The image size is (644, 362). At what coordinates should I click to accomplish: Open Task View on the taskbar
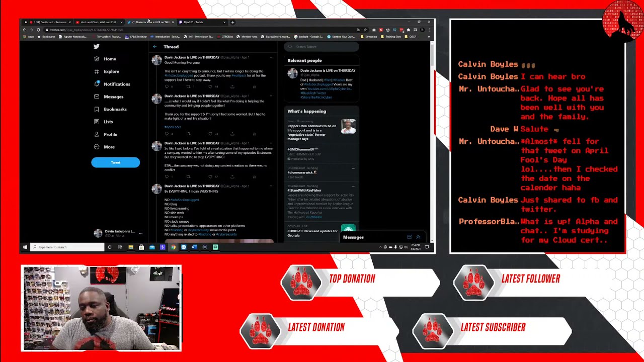pos(120,247)
